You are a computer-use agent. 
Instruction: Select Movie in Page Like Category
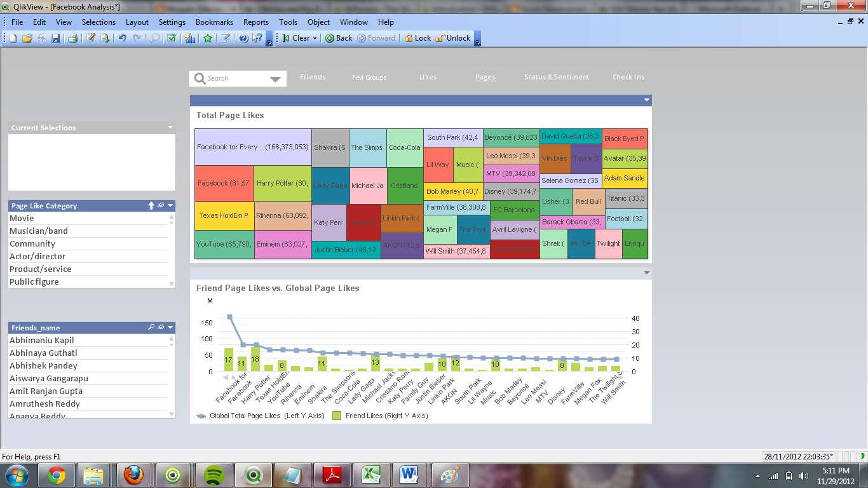88,218
